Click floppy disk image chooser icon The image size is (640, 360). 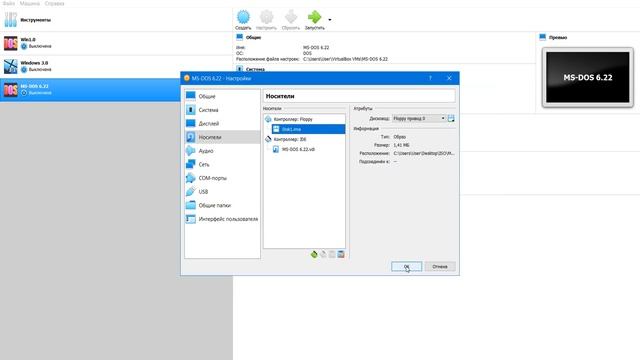[x=451, y=118]
